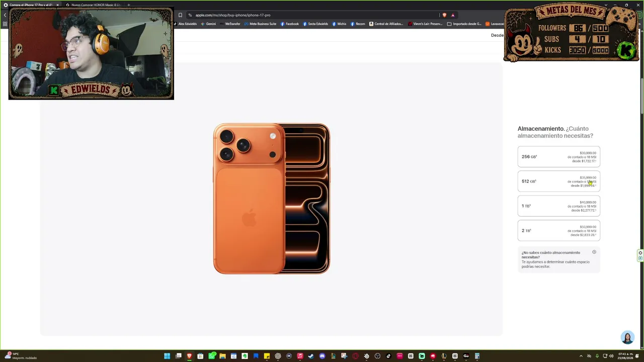Open the Brave Rewards triangle icon
644x362 pixels.
click(x=453, y=15)
